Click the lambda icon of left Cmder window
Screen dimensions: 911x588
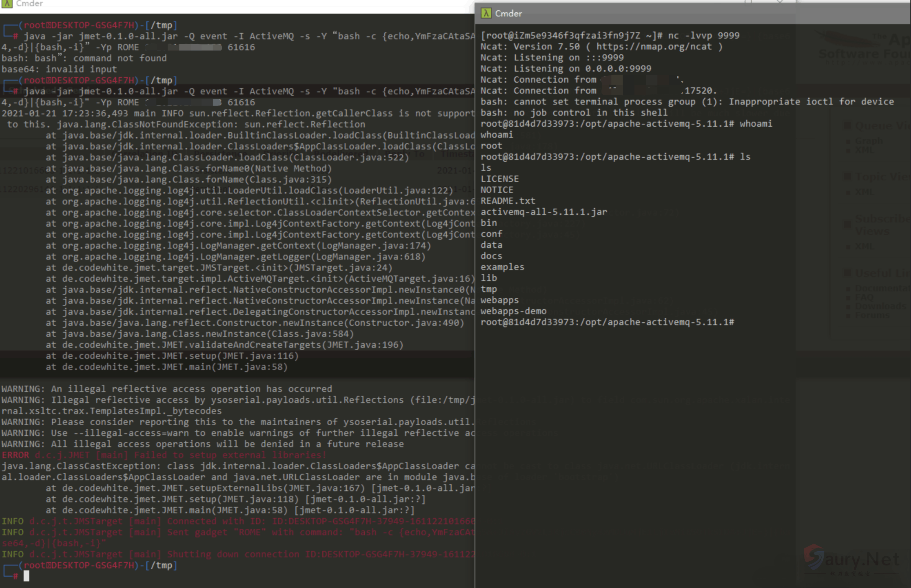tap(7, 3)
